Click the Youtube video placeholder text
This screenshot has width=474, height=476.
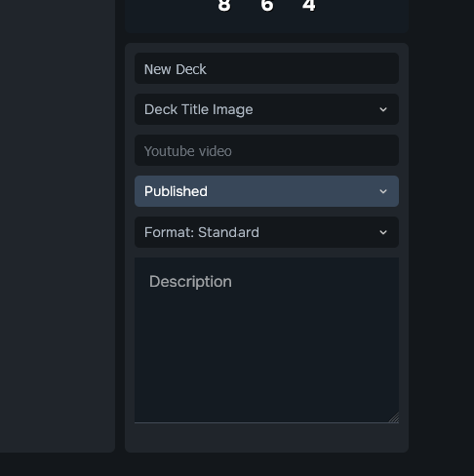[188, 151]
